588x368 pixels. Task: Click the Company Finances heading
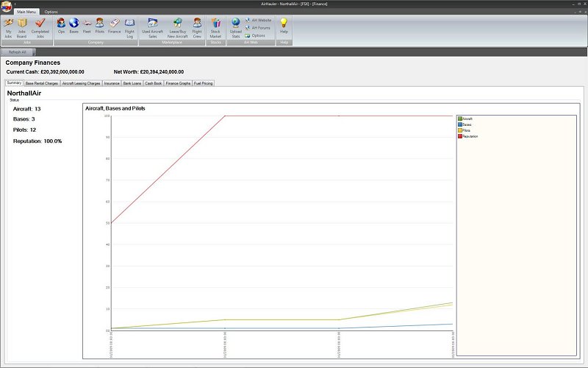click(x=32, y=63)
